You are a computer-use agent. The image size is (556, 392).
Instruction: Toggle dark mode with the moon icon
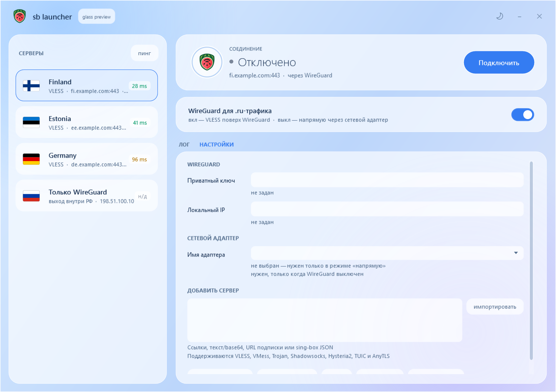tap(500, 16)
